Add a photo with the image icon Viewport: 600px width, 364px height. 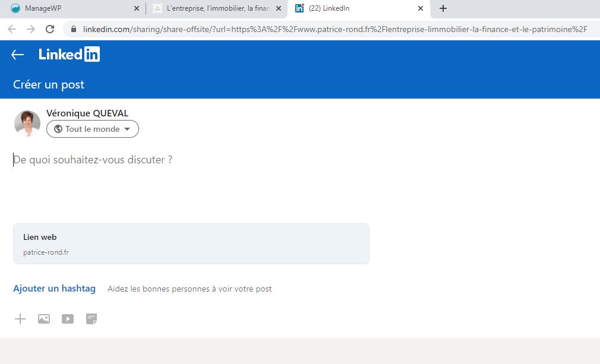tap(44, 319)
